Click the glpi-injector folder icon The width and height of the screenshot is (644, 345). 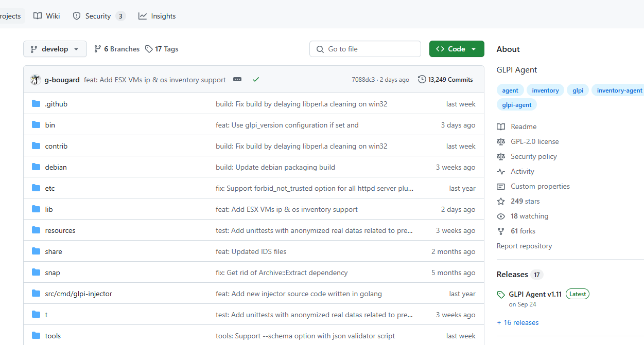point(36,294)
